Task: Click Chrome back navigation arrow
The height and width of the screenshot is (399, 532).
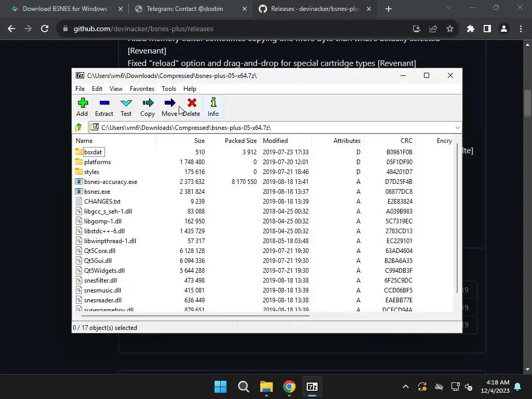Action: (x=11, y=29)
